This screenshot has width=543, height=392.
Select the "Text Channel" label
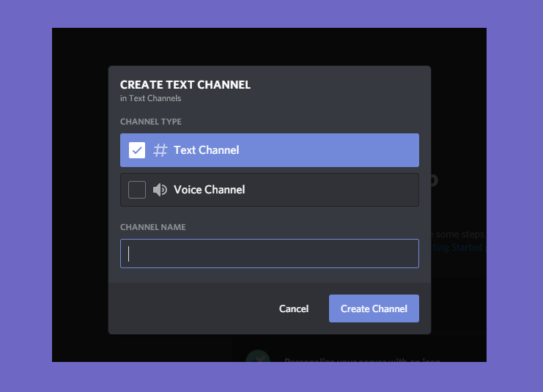point(207,150)
